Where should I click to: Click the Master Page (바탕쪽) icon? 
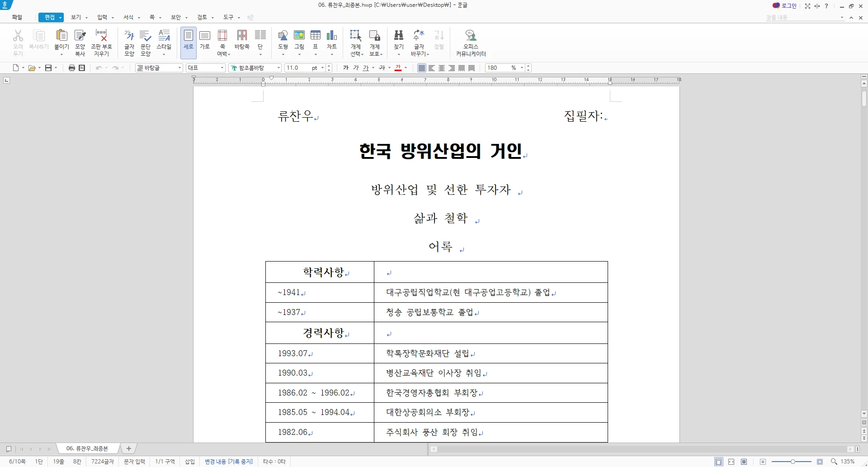click(x=242, y=40)
